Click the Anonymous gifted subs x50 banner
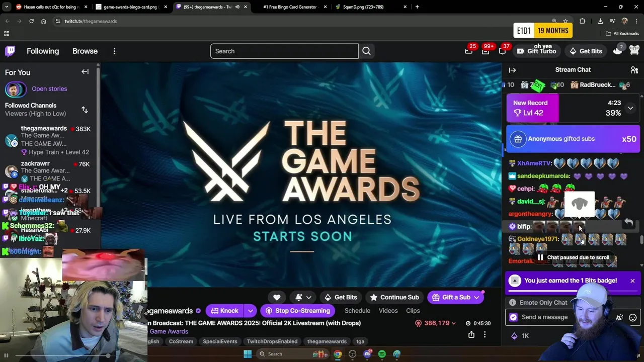Viewport: 644px width, 362px height. [573, 139]
